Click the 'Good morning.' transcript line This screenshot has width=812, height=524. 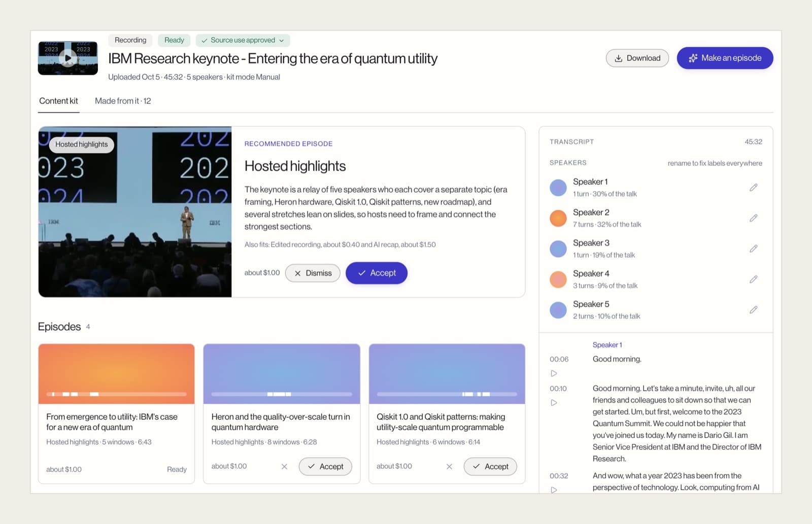pos(617,359)
